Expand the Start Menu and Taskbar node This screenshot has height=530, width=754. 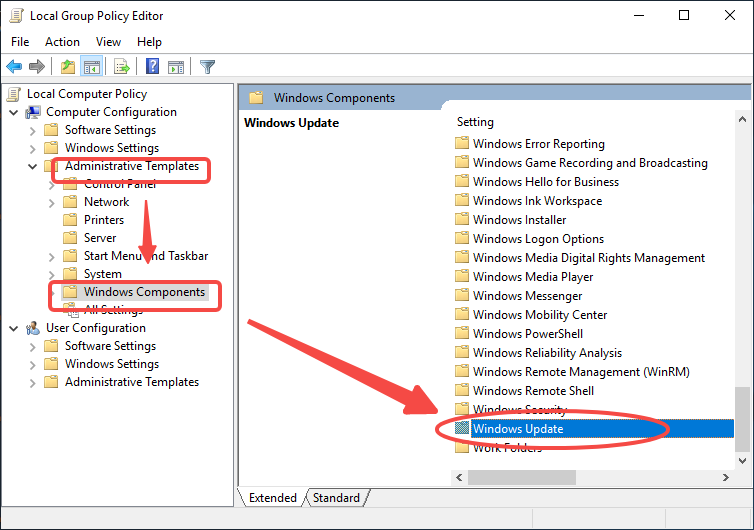tap(51, 257)
